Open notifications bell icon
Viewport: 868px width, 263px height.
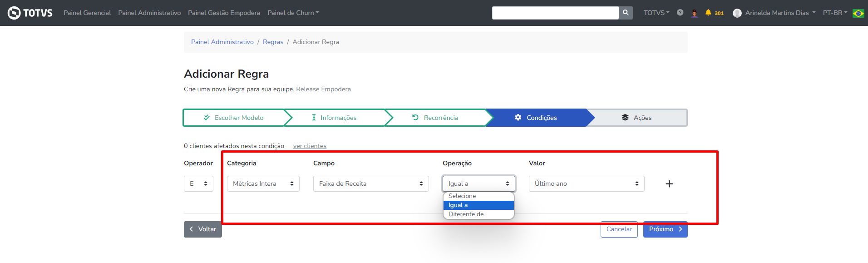[708, 13]
